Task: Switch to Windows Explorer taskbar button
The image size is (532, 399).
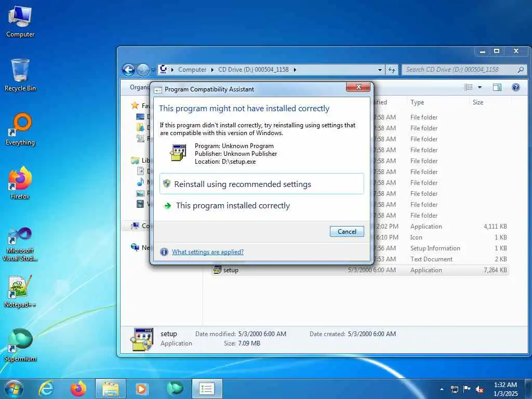Action: (111, 389)
